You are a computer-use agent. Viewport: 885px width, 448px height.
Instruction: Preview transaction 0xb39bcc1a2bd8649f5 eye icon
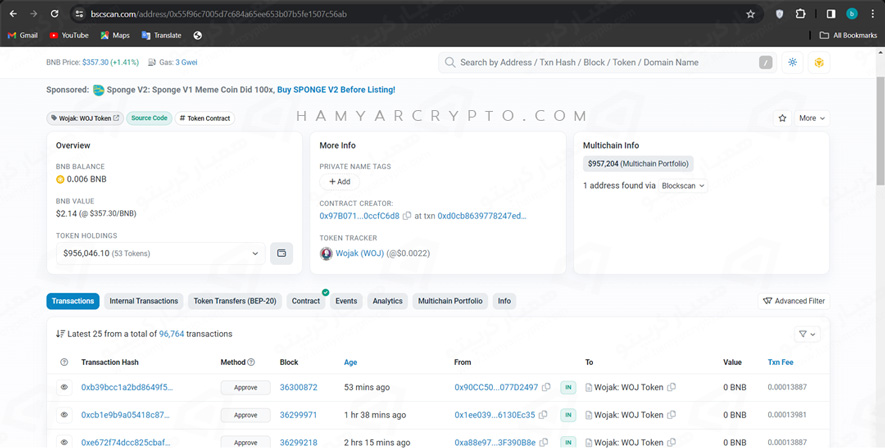64,388
